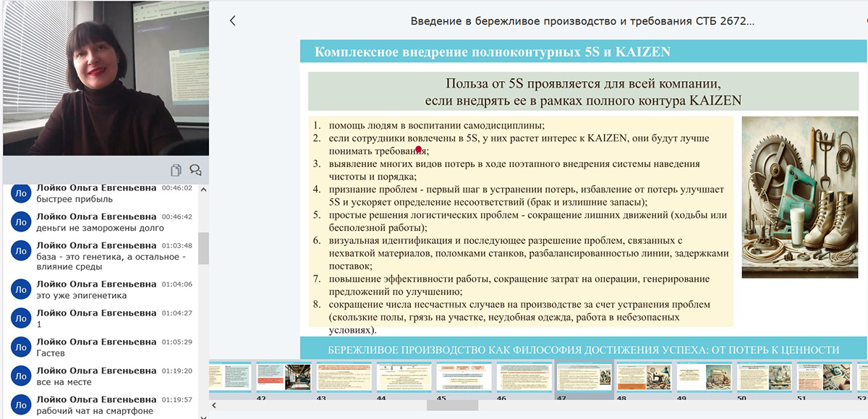Click the back arrow beside presentation title
The width and height of the screenshot is (868, 419).
click(232, 21)
